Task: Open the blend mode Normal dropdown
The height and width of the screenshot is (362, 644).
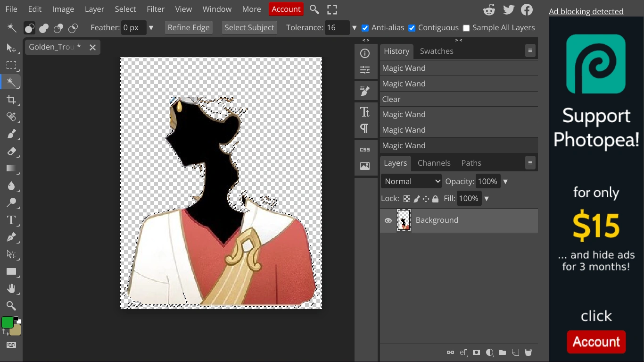Action: tap(411, 181)
